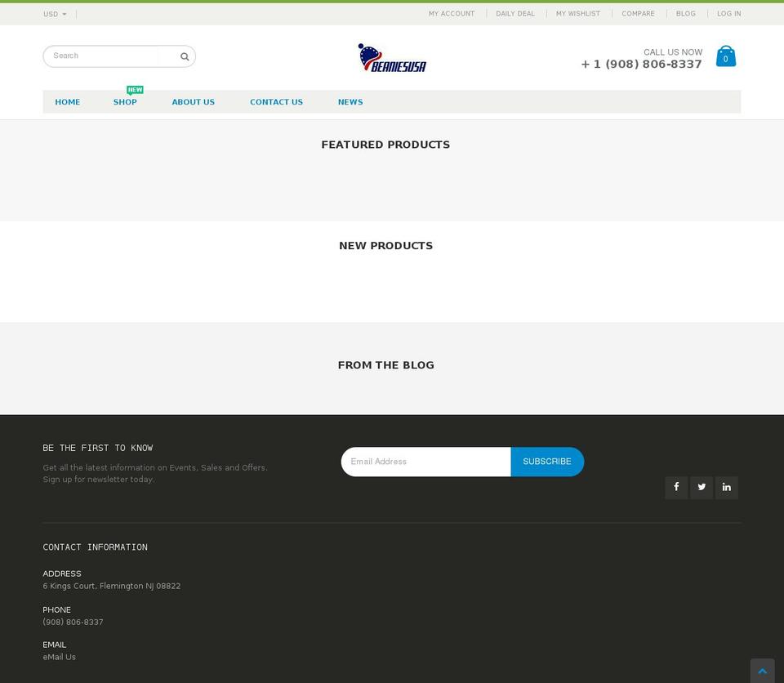Open the ABOUT US menu item
The image size is (784, 683).
193,102
